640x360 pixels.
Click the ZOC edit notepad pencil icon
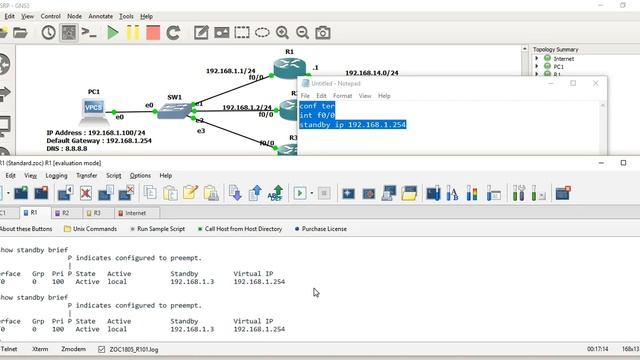[190, 193]
